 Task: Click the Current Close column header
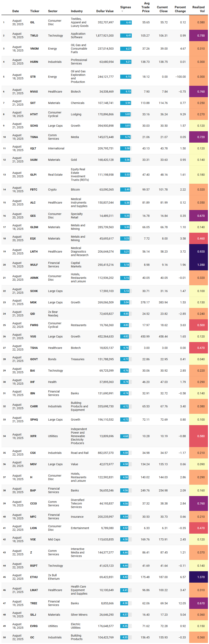point(162,9)
